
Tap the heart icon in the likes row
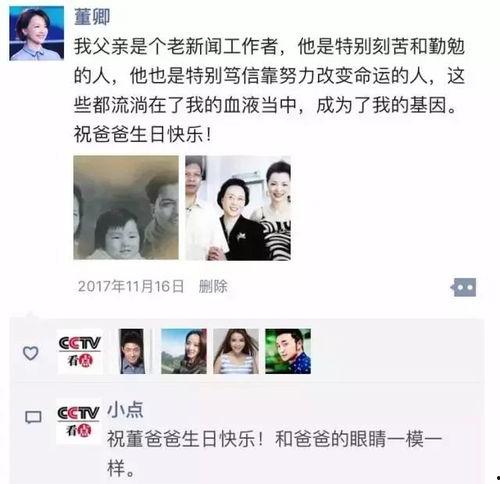[30, 353]
